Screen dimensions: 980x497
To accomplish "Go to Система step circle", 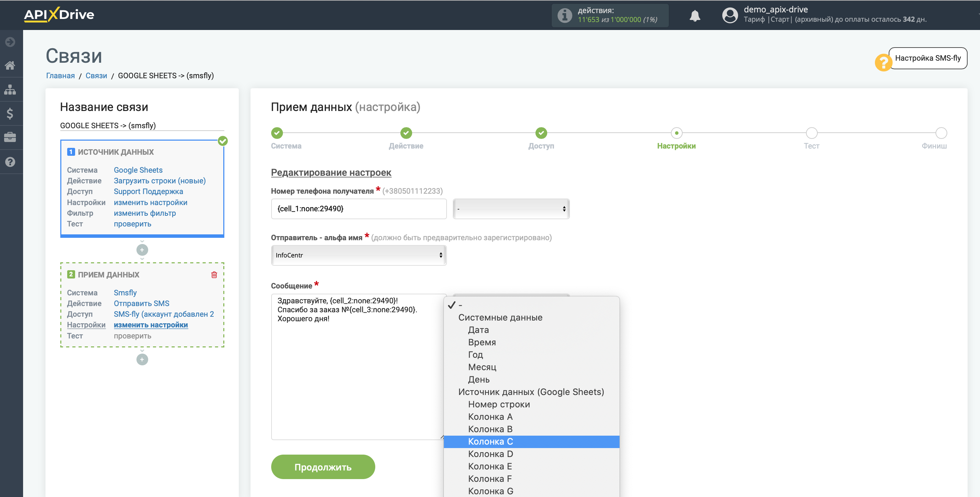I will click(277, 133).
